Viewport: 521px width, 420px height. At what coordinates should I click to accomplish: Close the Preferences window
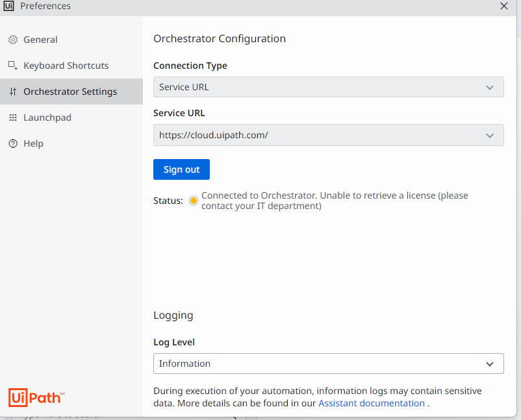click(504, 6)
